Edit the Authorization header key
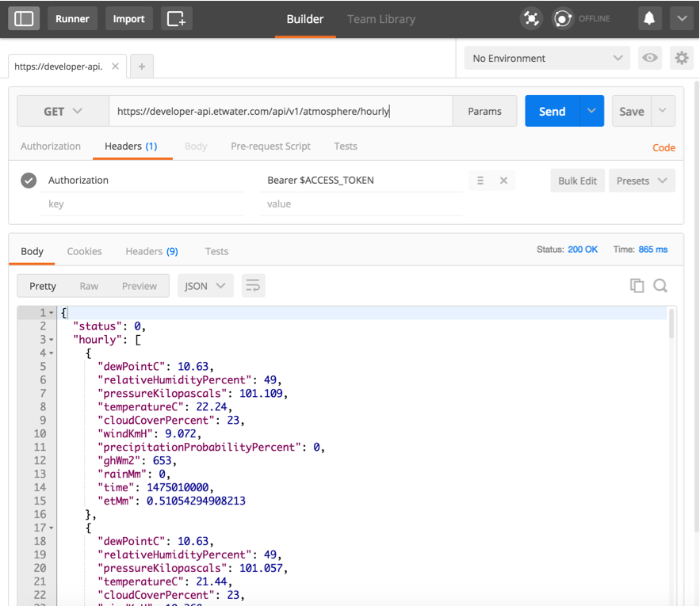The width and height of the screenshot is (700, 606). click(142, 181)
